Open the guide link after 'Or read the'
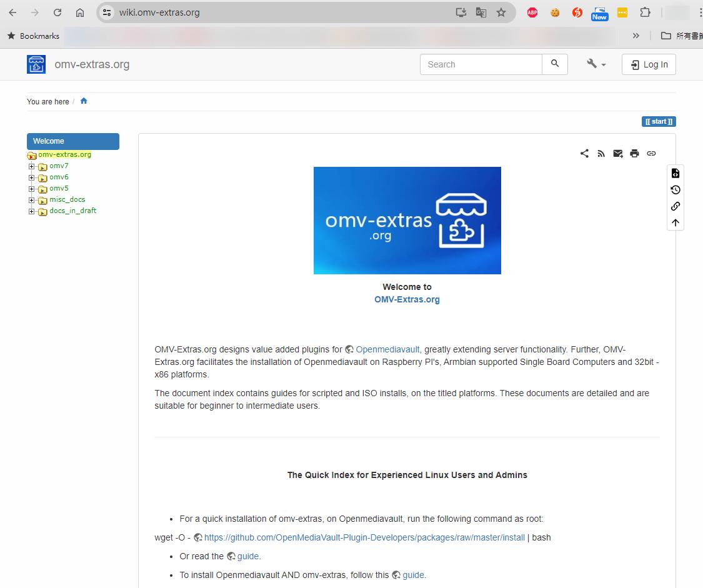703x588 pixels. (x=248, y=556)
